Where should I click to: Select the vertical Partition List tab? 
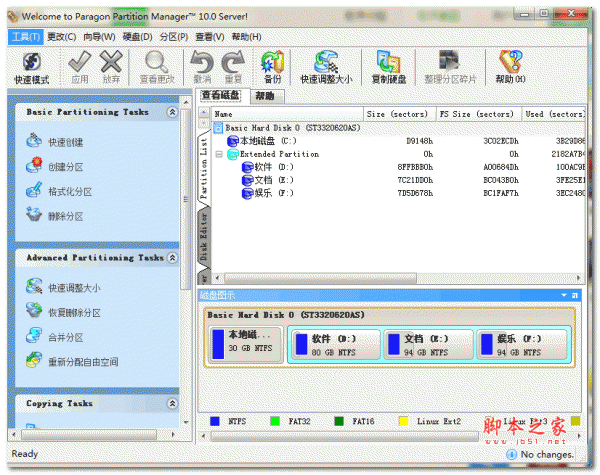(204, 168)
